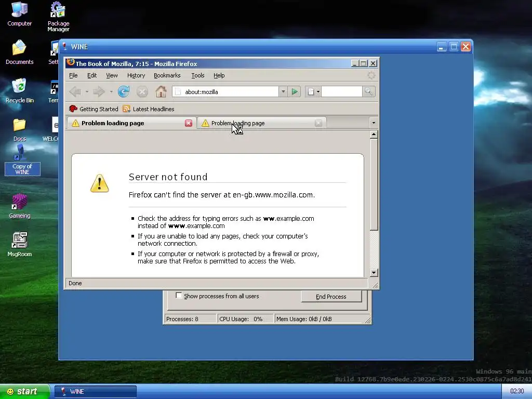
Task: Open Latest Headlines feed bookmark
Action: coord(148,109)
